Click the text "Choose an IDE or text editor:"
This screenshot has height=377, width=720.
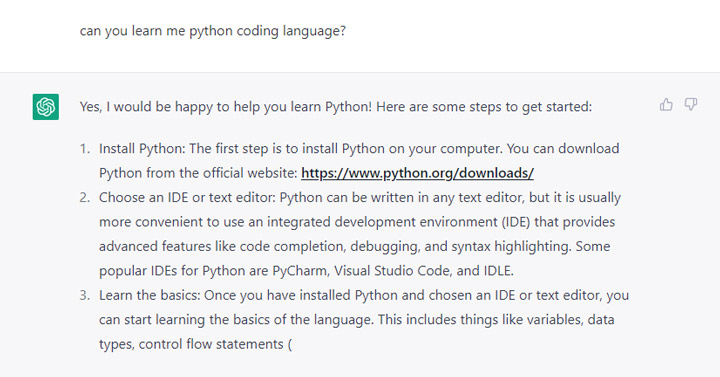click(x=187, y=197)
